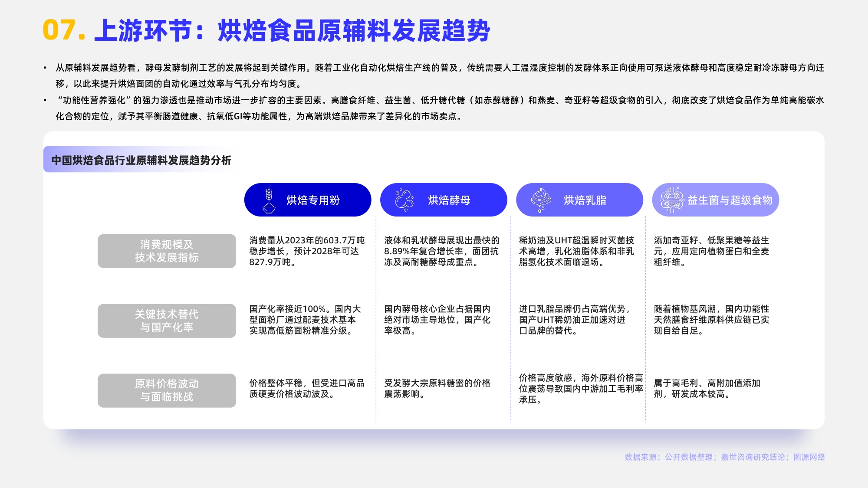Image resolution: width=868 pixels, height=488 pixels.
Task: Click the heading 中国烘焙食品行业原辅料发展趋势分析
Action: (141, 160)
